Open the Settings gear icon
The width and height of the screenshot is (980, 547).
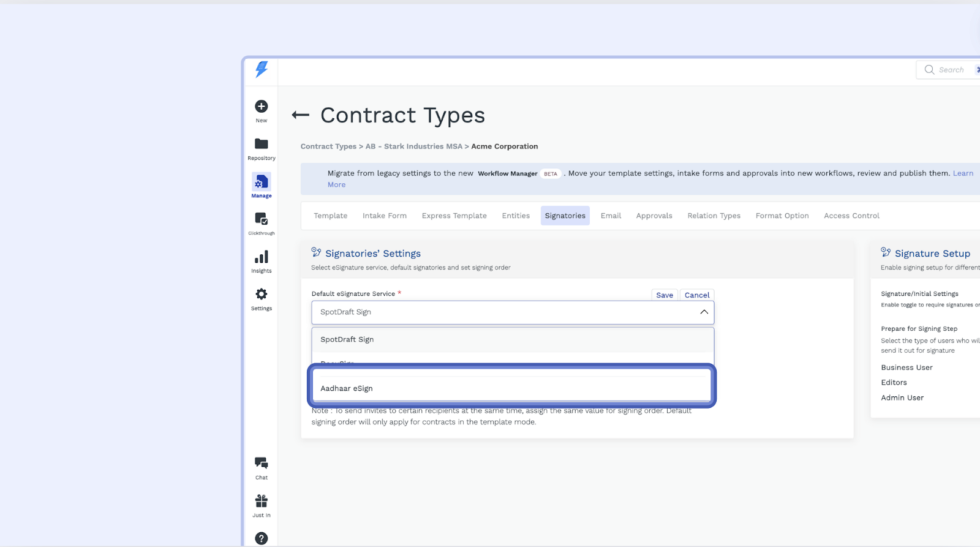(262, 294)
